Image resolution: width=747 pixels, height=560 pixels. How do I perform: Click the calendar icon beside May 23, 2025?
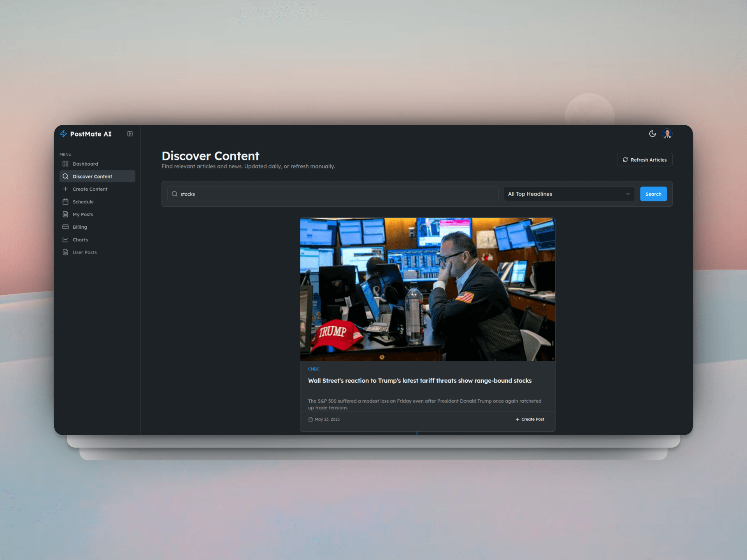(310, 419)
